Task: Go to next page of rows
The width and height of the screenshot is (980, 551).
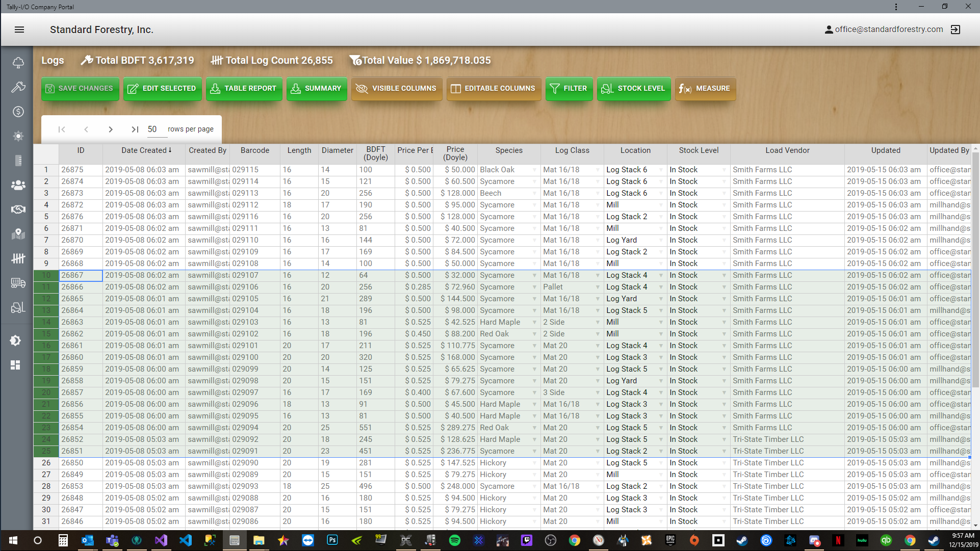Action: click(x=111, y=129)
